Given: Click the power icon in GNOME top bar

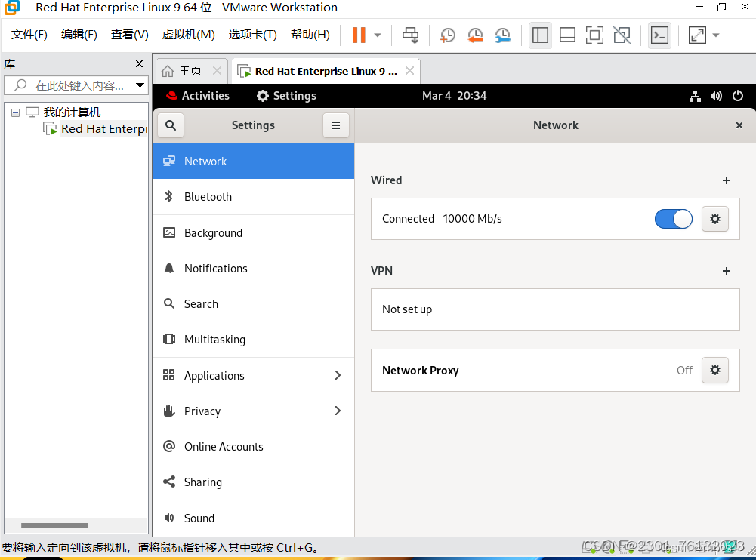Looking at the screenshot, I should [738, 96].
